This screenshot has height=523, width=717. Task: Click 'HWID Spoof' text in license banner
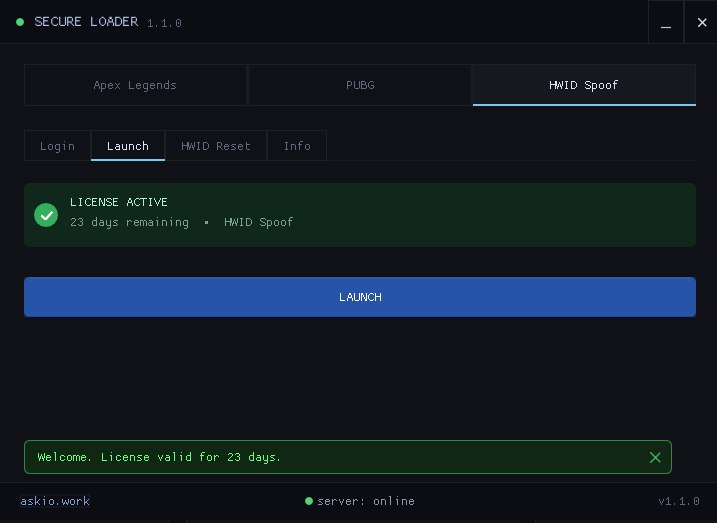(258, 222)
